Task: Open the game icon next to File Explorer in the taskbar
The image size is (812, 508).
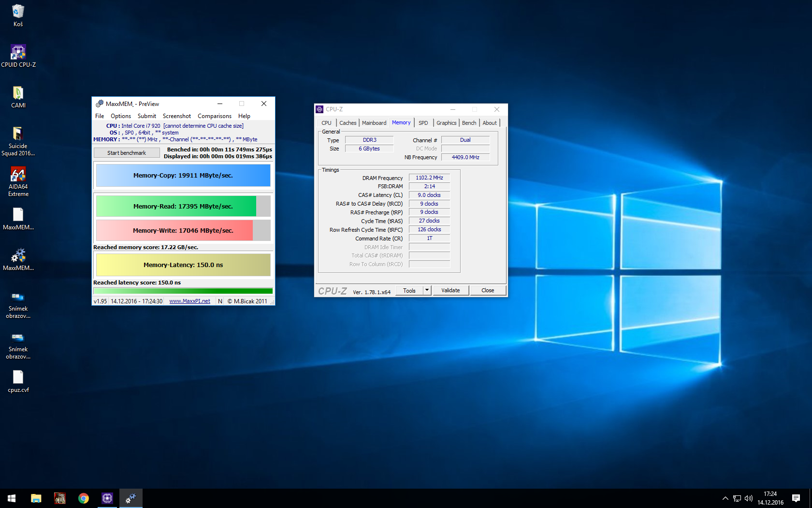Action: (60, 498)
